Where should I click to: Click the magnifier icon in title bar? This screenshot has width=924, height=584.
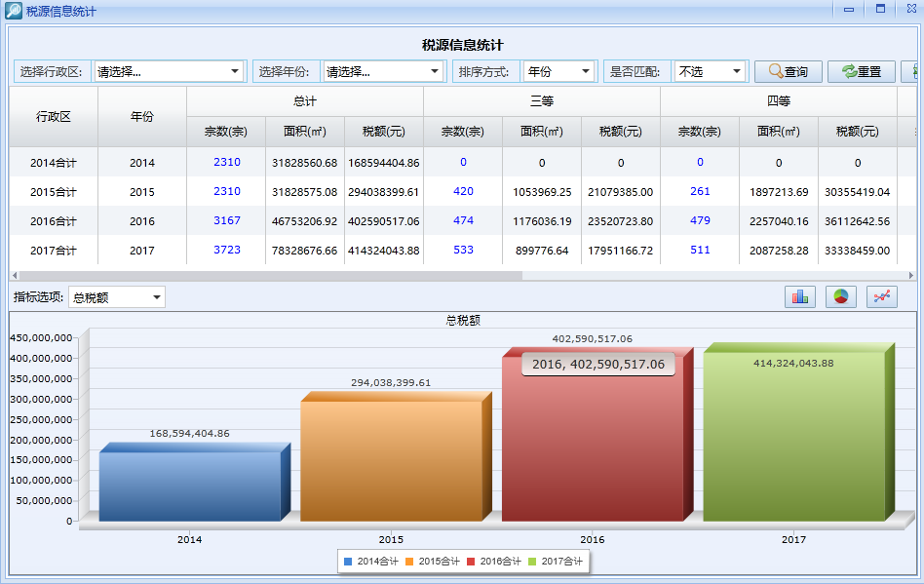point(14,10)
